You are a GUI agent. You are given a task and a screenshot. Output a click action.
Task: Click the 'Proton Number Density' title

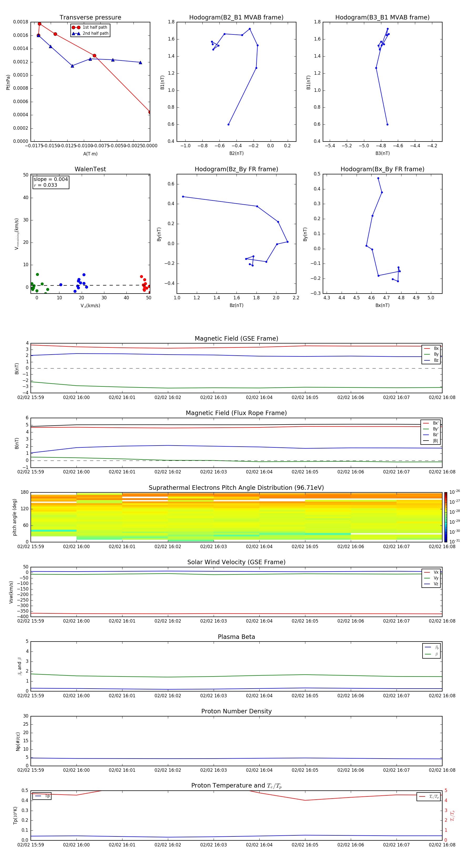point(236,711)
